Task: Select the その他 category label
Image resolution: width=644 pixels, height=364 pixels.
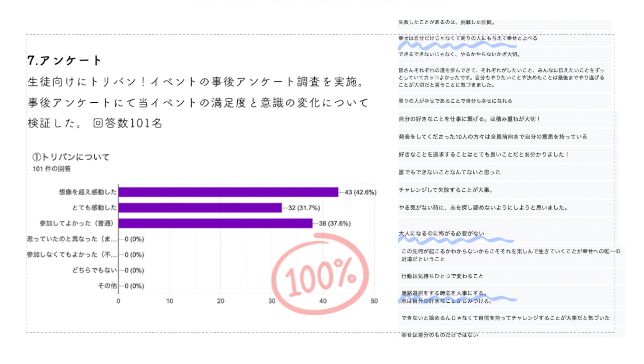Action: (x=107, y=286)
